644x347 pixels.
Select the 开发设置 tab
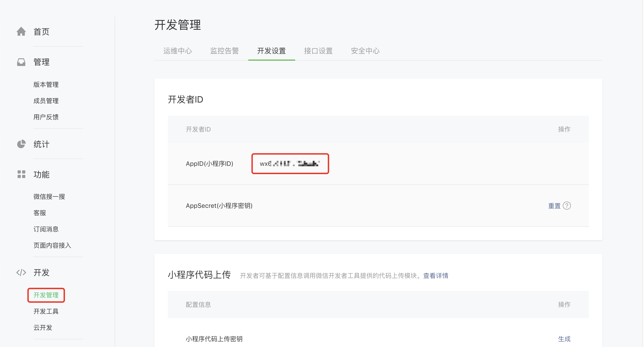271,51
